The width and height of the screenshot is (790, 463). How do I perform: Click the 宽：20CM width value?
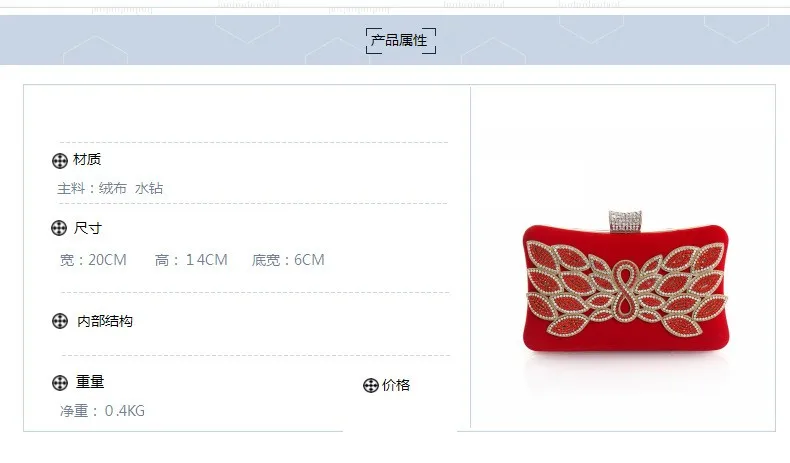tap(93, 260)
